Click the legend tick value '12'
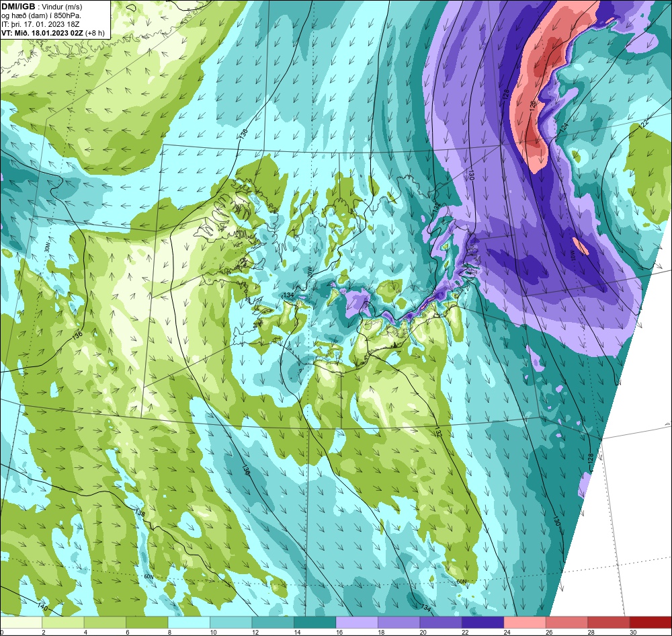Screen dimensions: 672x636 254,632
